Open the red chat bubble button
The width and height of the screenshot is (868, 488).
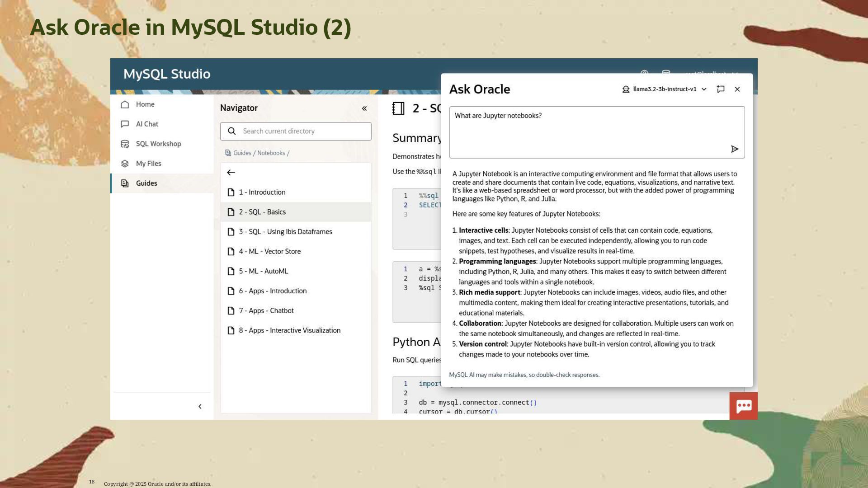744,406
